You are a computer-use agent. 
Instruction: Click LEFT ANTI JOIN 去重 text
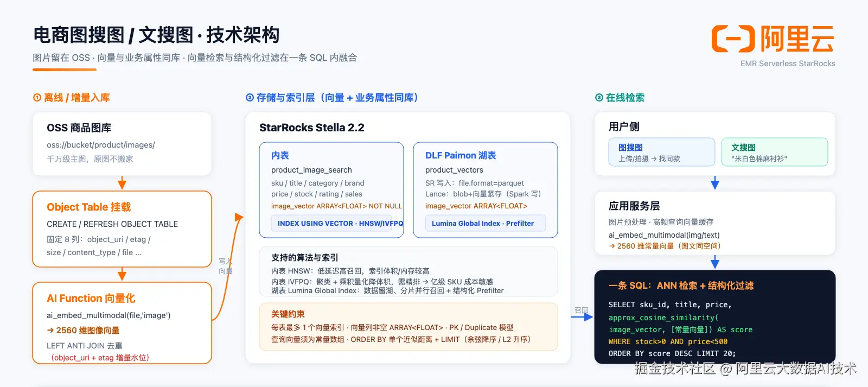tap(85, 346)
